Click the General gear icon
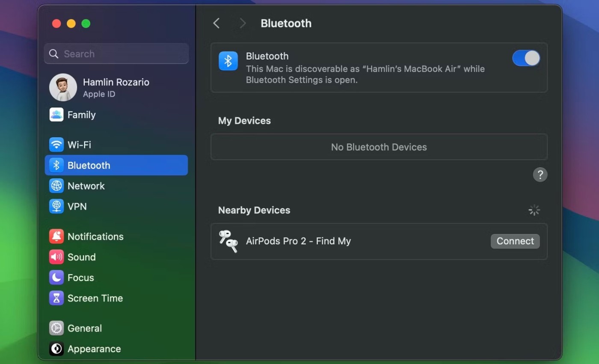This screenshot has width=599, height=364. click(x=56, y=328)
